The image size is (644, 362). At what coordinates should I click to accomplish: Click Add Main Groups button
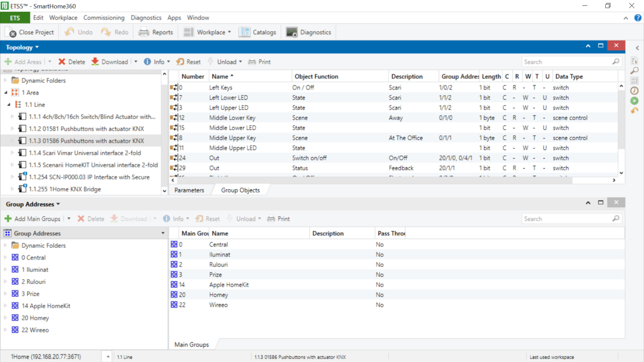click(x=33, y=219)
